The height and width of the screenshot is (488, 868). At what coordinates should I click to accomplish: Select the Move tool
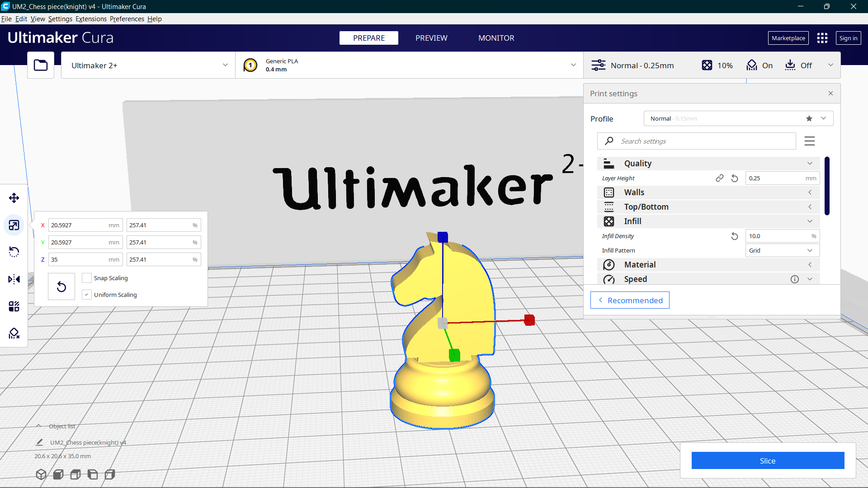[14, 198]
